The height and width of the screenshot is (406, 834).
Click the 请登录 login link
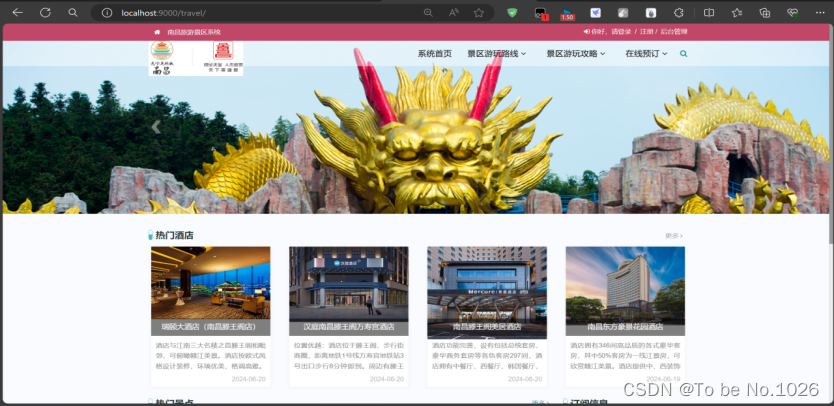[x=621, y=32]
